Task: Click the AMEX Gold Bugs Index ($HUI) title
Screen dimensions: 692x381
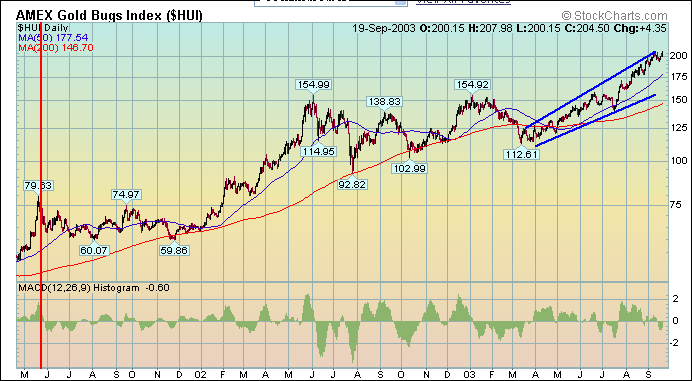Action: coord(109,16)
